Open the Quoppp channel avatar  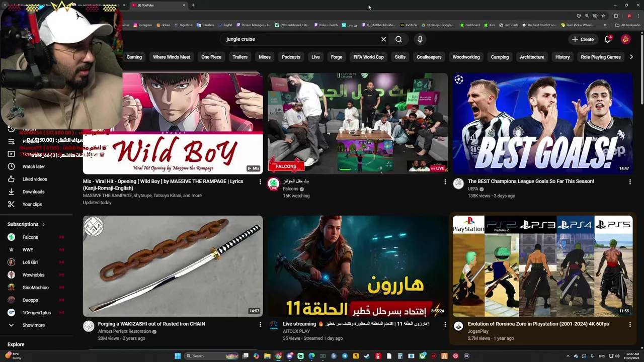pos(11,300)
